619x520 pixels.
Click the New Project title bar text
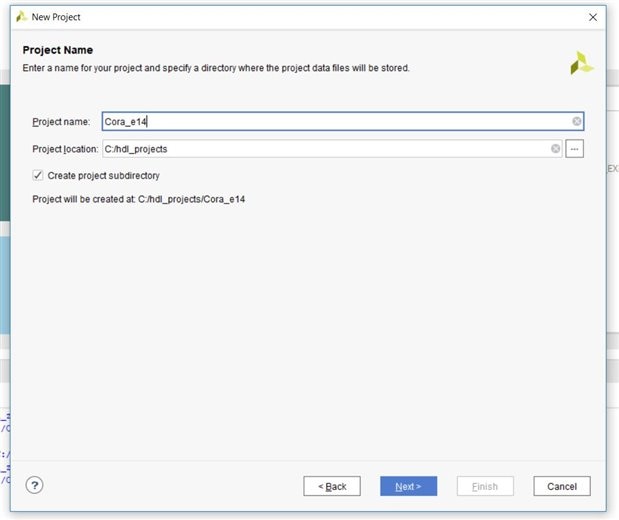(56, 17)
